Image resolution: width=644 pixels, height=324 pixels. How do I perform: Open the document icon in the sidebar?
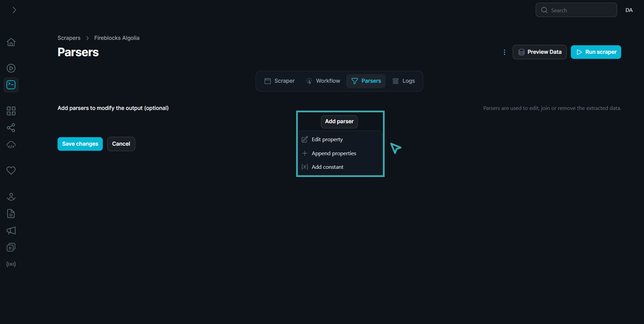click(x=11, y=214)
